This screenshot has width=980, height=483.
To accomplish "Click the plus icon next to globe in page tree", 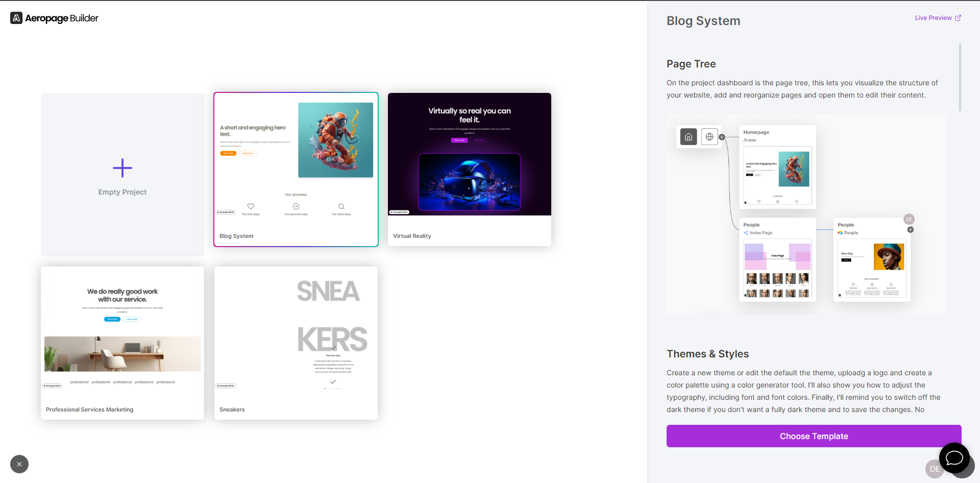I will (x=722, y=137).
